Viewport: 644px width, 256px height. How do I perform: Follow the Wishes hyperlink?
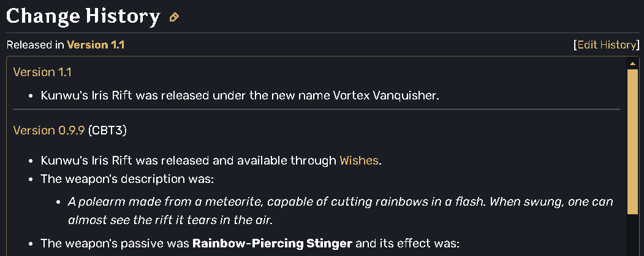(x=360, y=161)
